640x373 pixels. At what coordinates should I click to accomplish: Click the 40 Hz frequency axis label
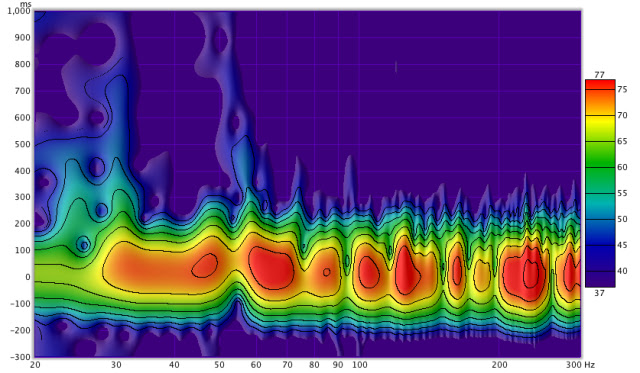tap(174, 365)
